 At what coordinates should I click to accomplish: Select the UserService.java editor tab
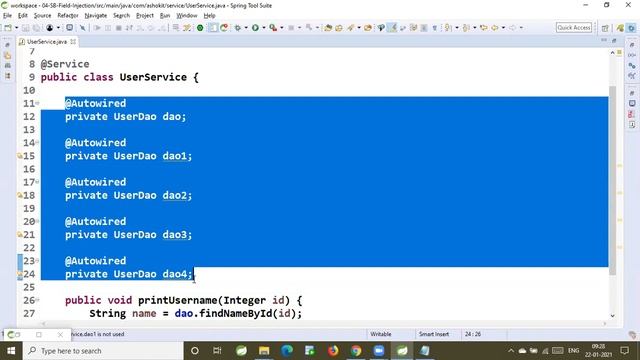pos(47,42)
